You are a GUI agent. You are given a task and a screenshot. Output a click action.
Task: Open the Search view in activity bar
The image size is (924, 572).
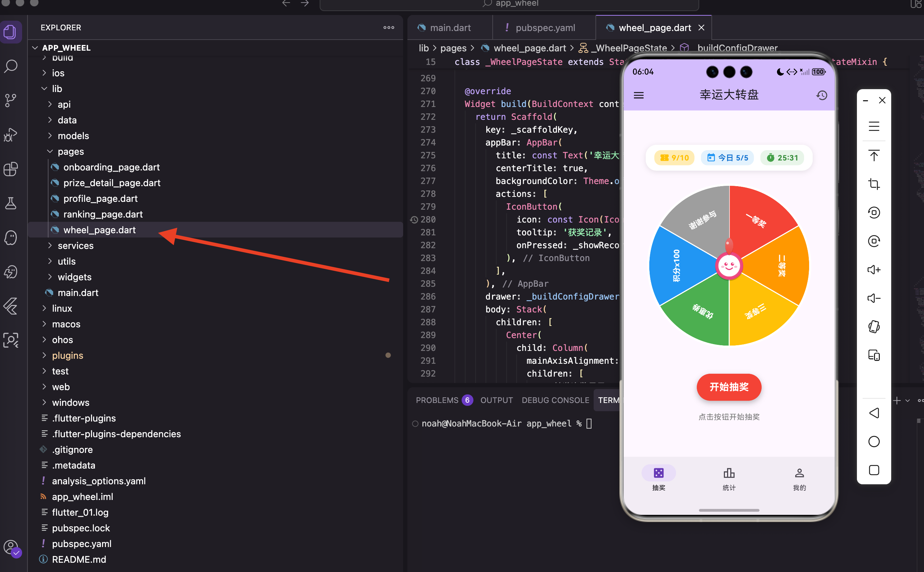click(11, 66)
